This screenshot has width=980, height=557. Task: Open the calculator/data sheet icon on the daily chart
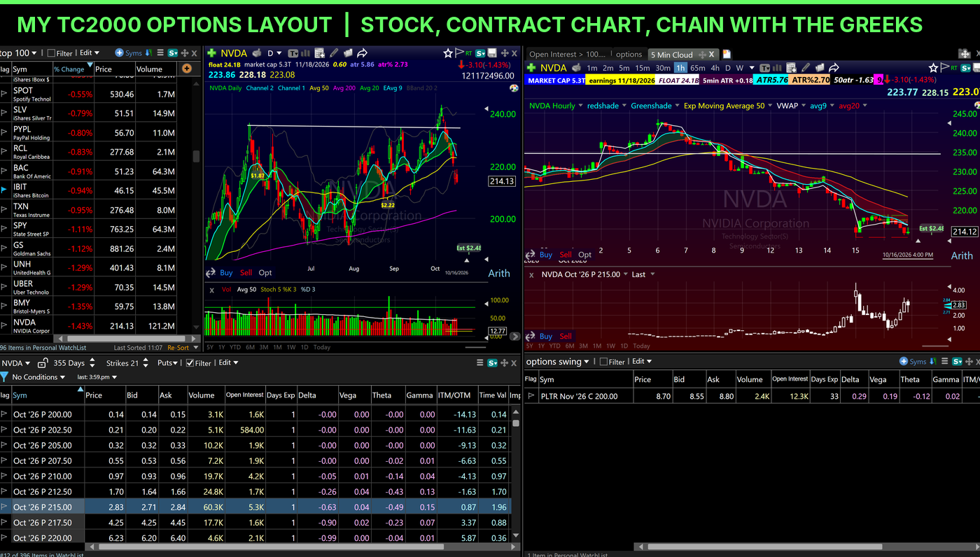(x=320, y=53)
